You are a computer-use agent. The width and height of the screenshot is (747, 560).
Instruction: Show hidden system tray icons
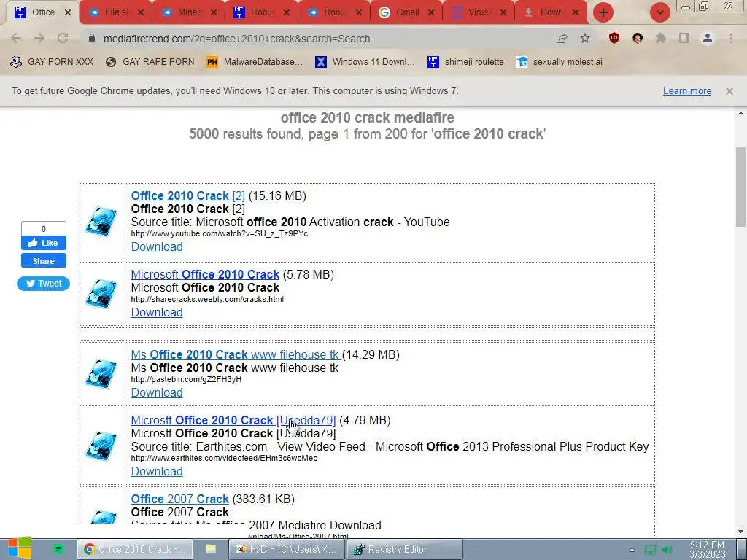click(x=632, y=550)
